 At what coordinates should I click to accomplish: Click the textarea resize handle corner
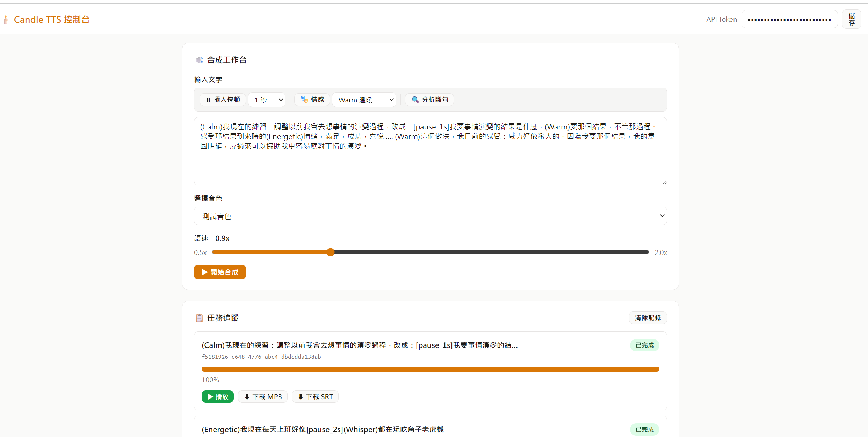[664, 182]
